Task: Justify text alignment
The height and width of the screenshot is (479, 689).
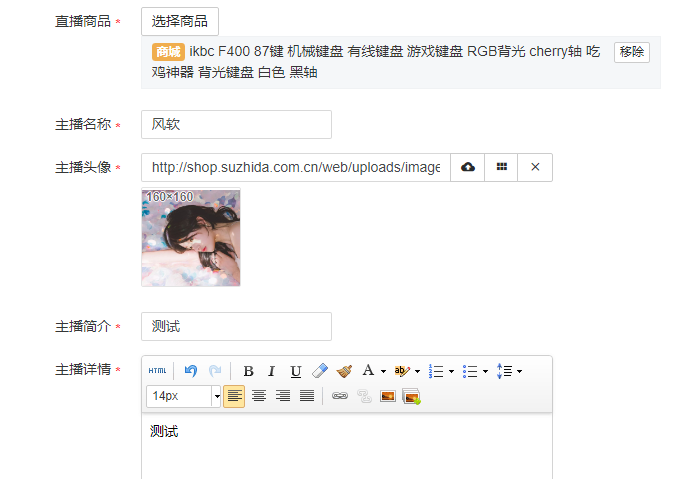Action: point(307,396)
